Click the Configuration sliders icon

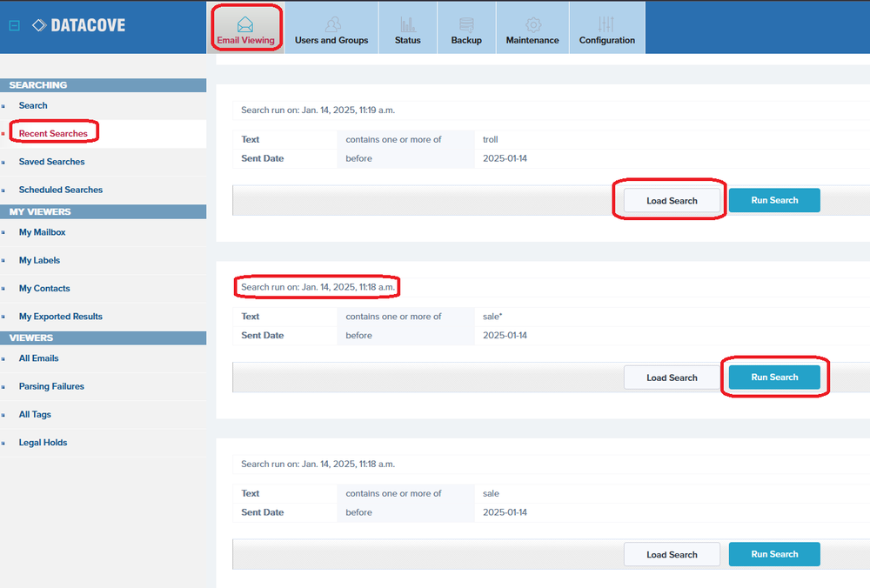606,24
